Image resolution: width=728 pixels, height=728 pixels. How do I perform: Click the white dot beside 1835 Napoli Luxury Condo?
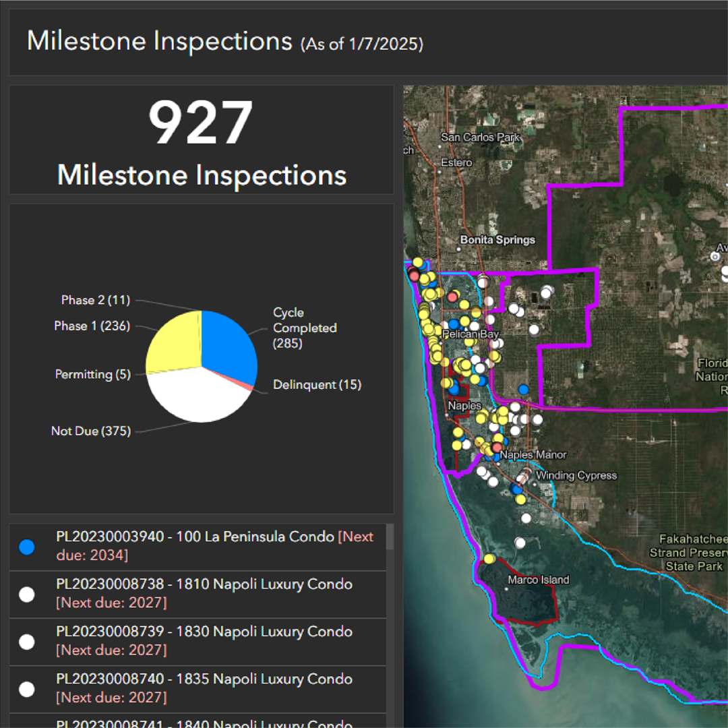point(27,689)
